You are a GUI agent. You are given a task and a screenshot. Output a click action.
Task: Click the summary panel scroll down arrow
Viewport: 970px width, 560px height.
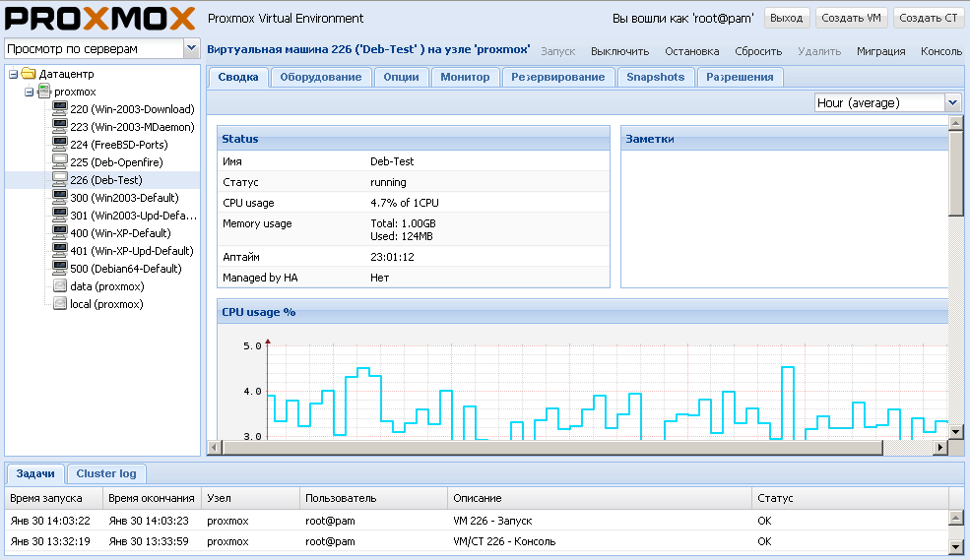click(x=956, y=432)
